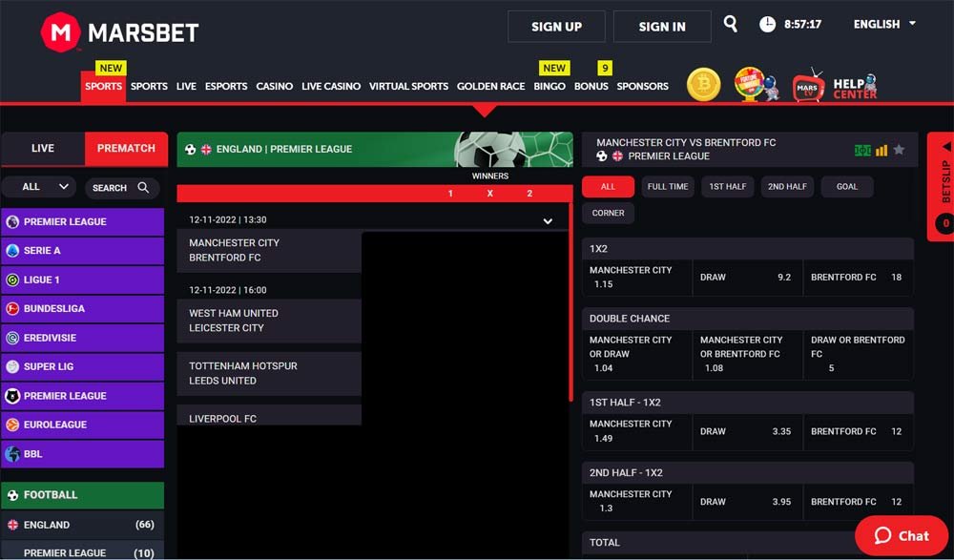Open the LIVE menu item

tap(186, 87)
